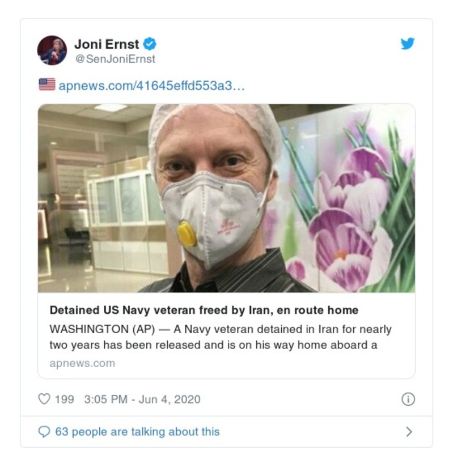Open Joni Ernst's profile avatar
Viewport: 453px width, 476px height.
click(52, 50)
